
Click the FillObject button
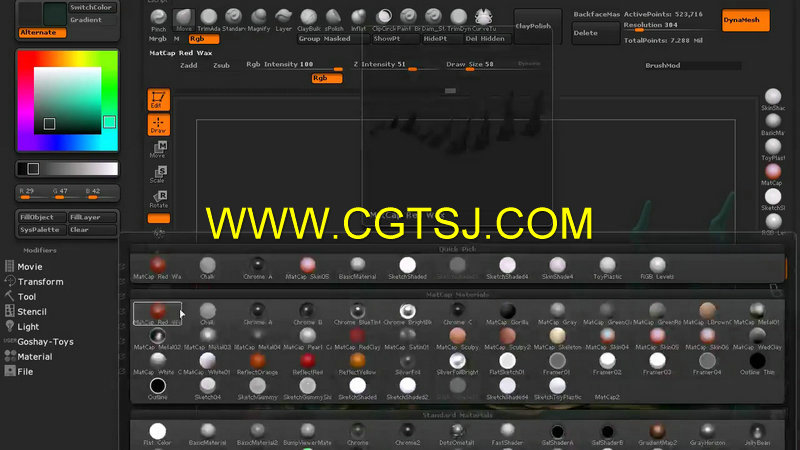[41, 217]
